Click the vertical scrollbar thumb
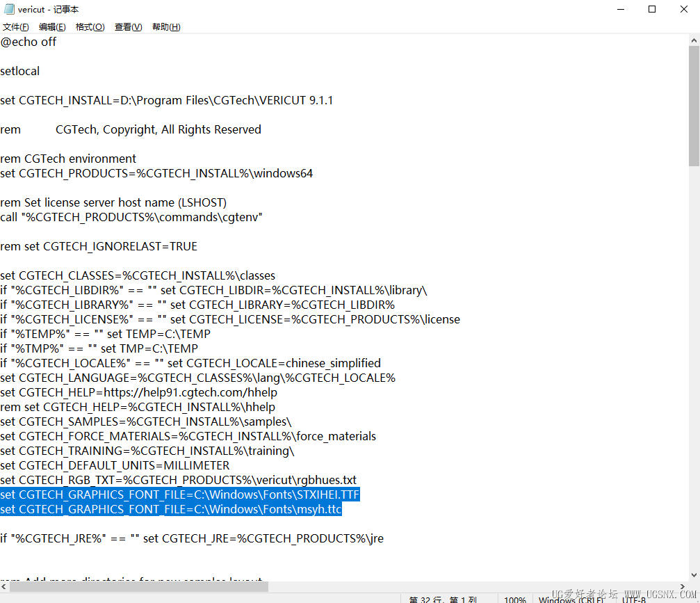The width and height of the screenshot is (700, 603). point(694,106)
